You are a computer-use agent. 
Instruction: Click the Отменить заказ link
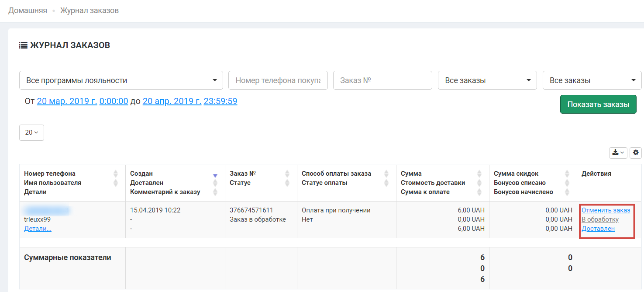606,210
